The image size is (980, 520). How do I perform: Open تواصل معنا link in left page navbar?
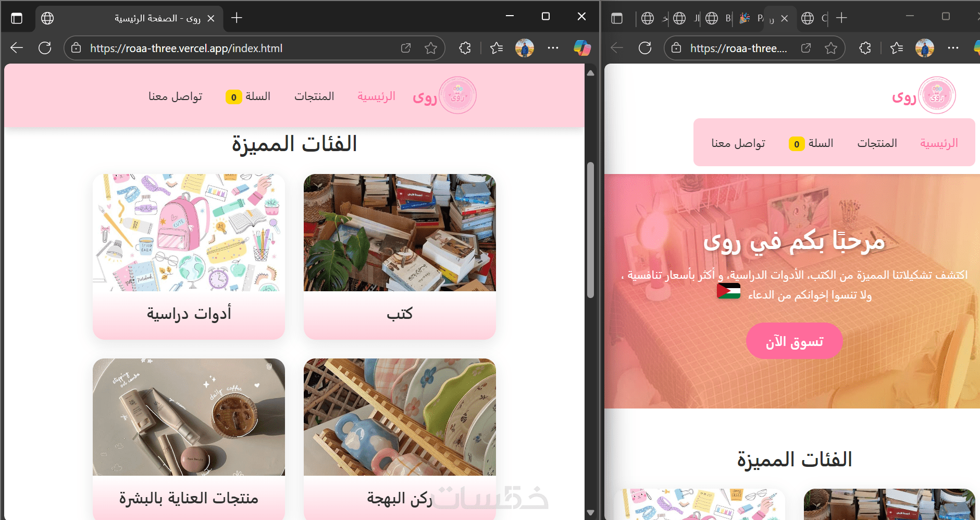point(175,96)
